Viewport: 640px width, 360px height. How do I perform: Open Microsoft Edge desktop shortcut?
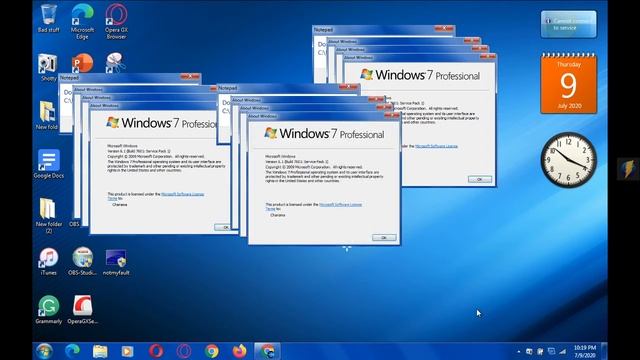82,21
